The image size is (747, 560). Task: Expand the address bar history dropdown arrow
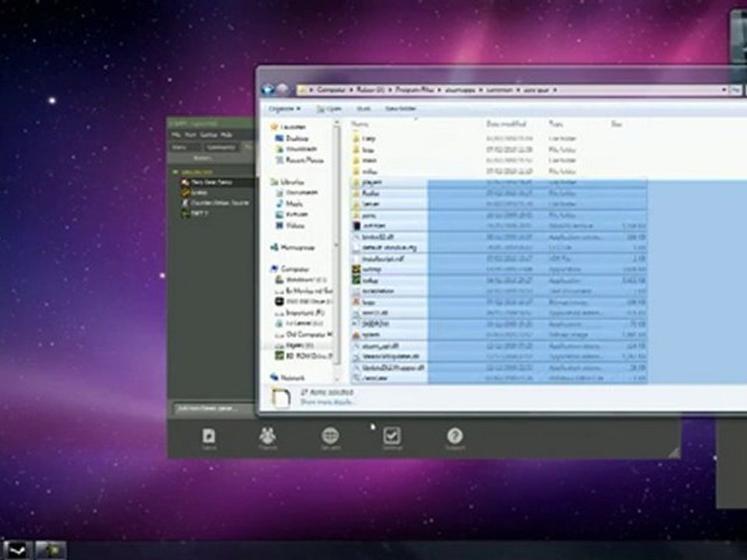(x=724, y=89)
